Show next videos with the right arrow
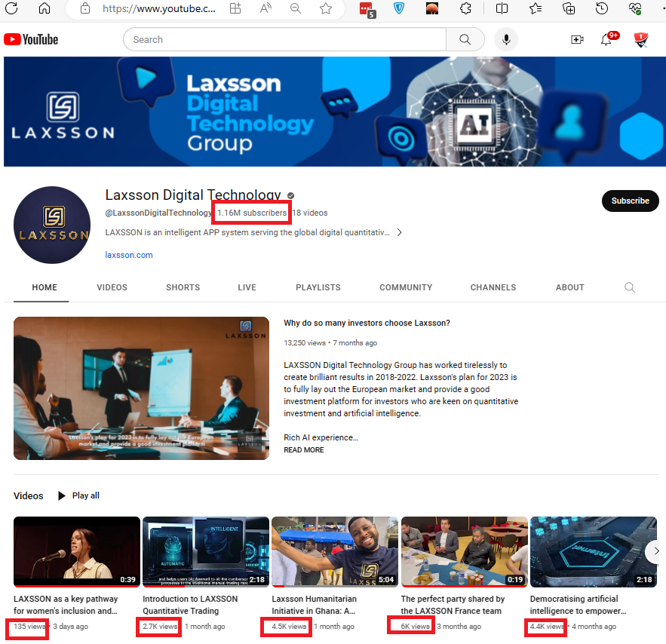 (x=655, y=551)
